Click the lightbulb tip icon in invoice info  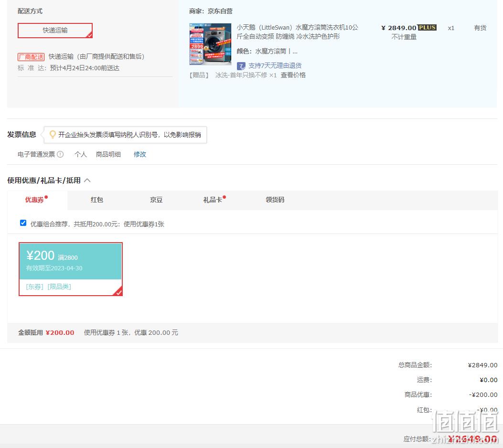(x=53, y=134)
